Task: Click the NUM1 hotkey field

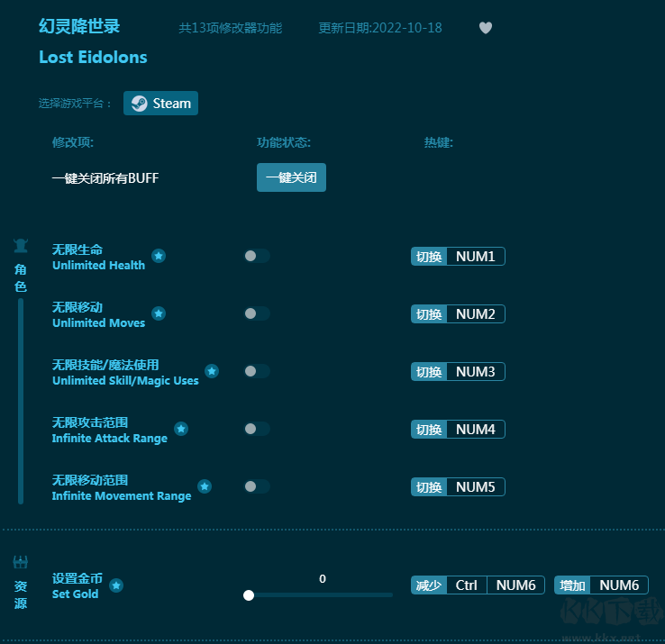Action: pos(475,257)
